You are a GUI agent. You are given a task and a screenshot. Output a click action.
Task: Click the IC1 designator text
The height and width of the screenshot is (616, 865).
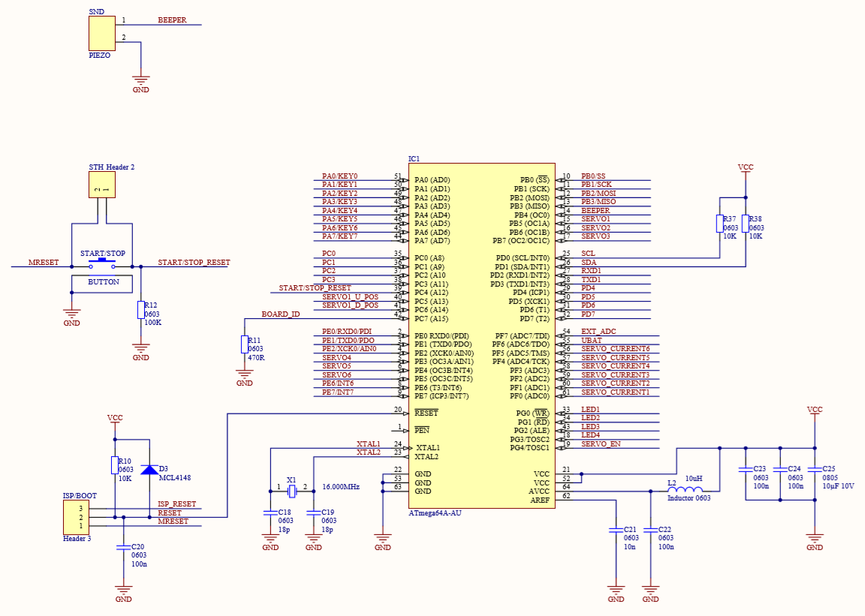pos(414,159)
